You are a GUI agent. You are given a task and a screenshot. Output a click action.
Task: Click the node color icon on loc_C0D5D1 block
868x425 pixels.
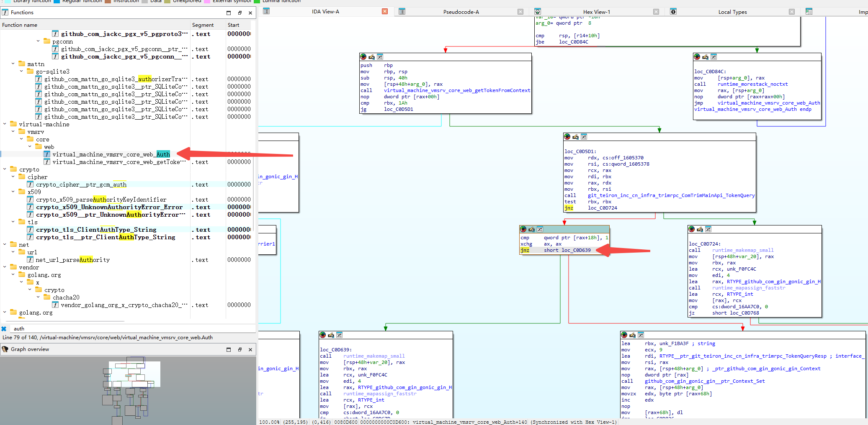coord(567,137)
